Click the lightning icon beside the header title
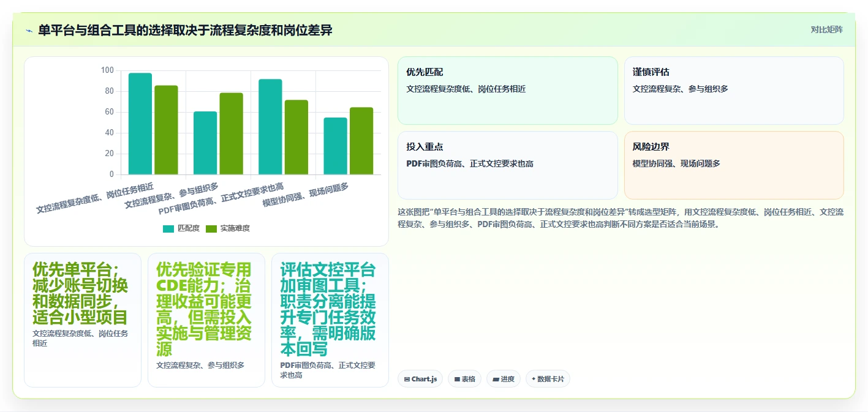Viewport: 868px width, 412px height. point(29,30)
